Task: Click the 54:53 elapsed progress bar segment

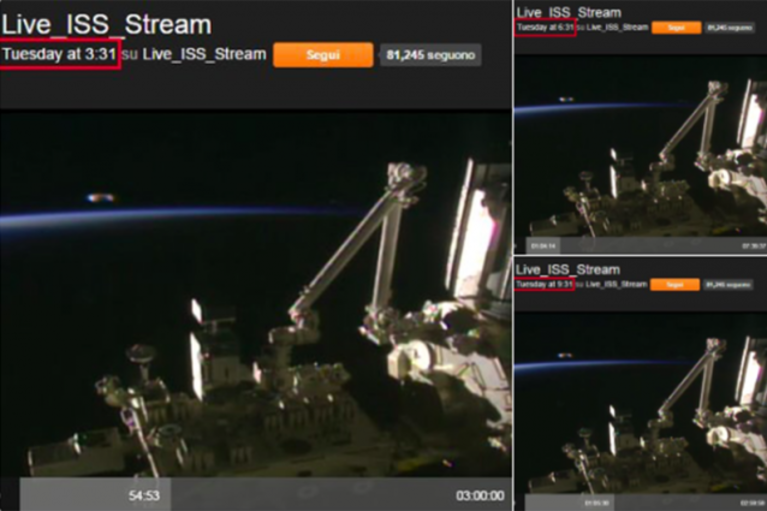Action: click(95, 495)
